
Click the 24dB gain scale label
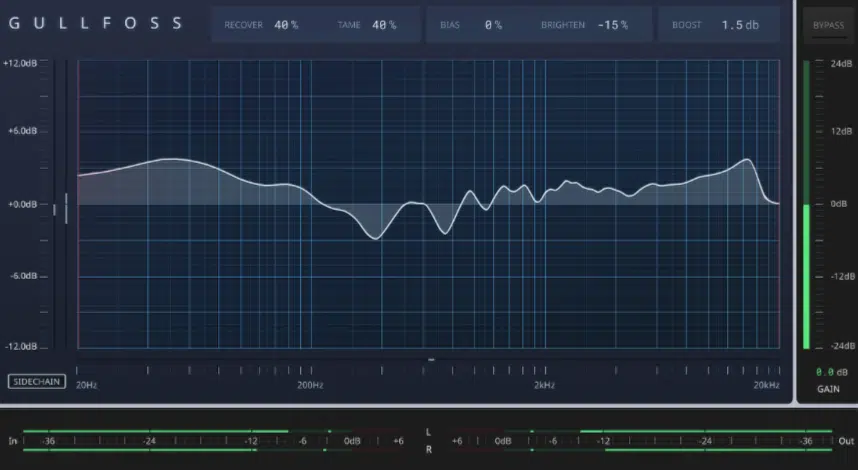click(x=842, y=63)
